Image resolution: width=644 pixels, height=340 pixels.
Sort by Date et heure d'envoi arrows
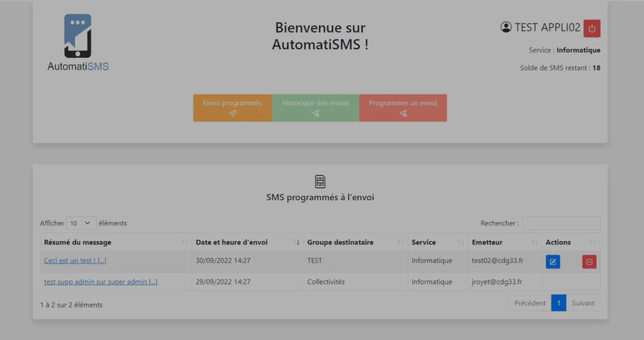click(296, 242)
